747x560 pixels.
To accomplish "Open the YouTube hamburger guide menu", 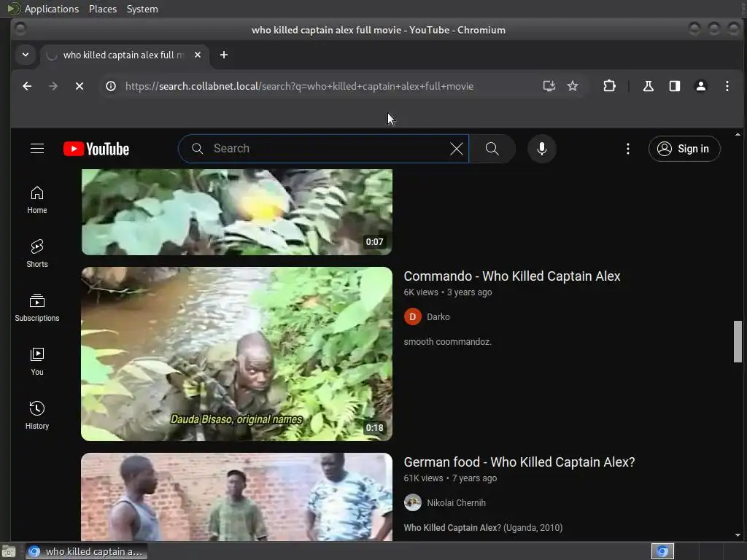I will tap(37, 149).
